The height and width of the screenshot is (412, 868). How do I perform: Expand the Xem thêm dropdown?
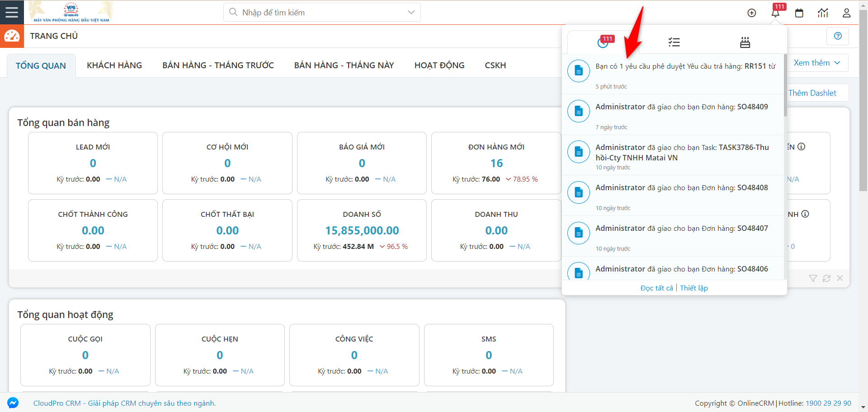point(817,63)
